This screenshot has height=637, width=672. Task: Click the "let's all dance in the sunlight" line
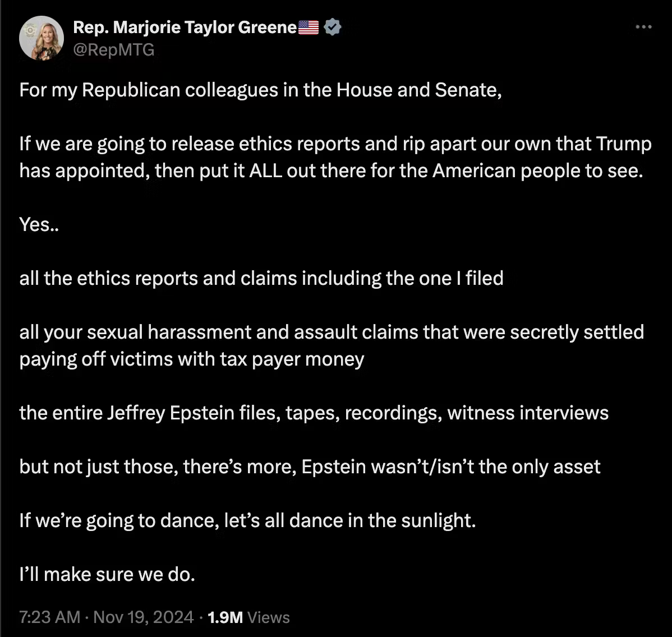coord(247,520)
